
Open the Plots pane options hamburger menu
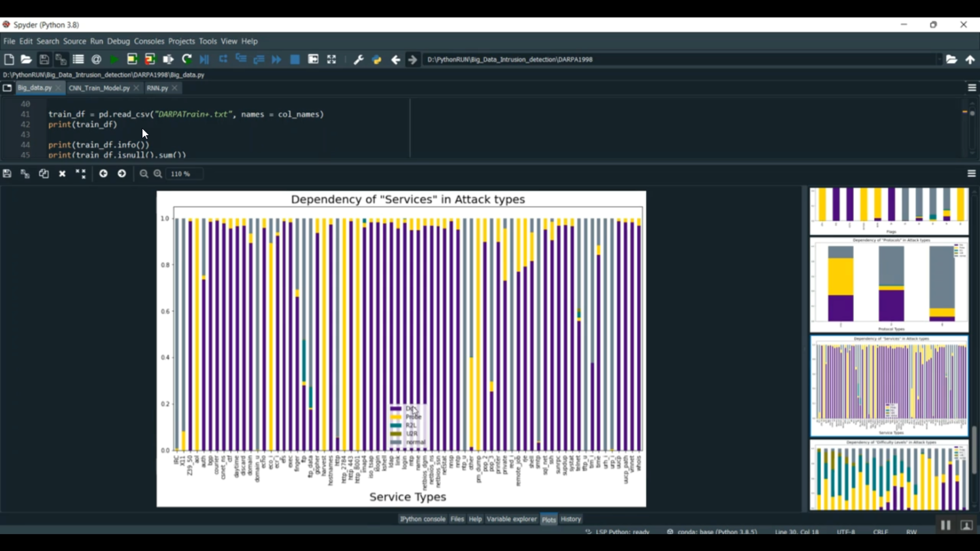coord(972,174)
